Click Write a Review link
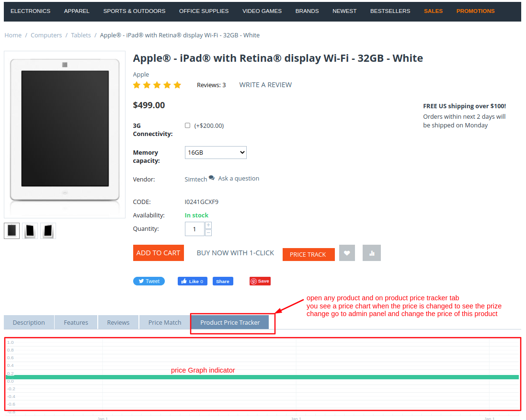This screenshot has width=526, height=420. tap(265, 85)
